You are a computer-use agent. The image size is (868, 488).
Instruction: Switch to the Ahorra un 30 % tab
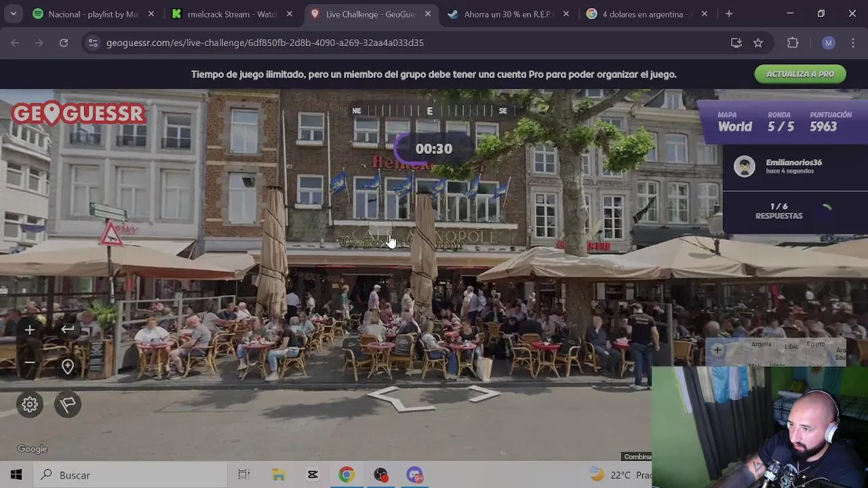[x=509, y=14]
